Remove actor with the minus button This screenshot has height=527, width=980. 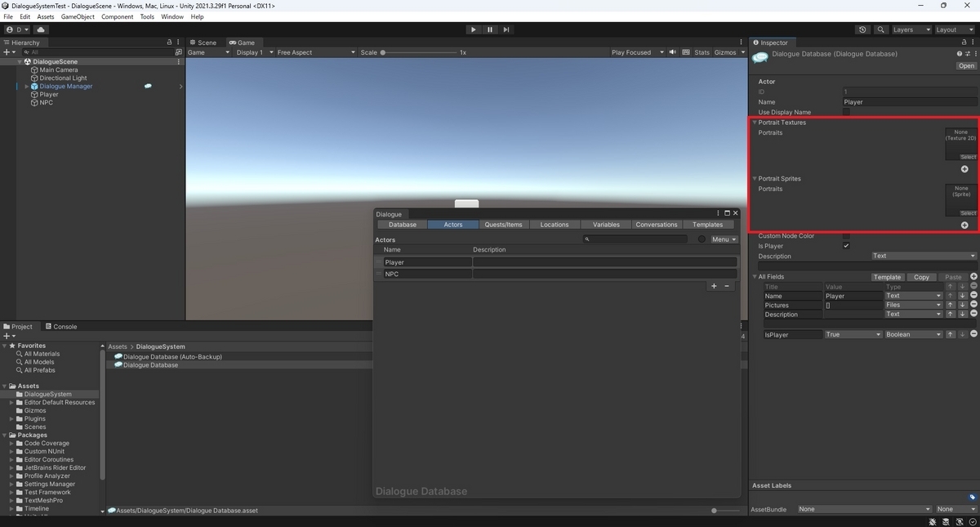[727, 286]
